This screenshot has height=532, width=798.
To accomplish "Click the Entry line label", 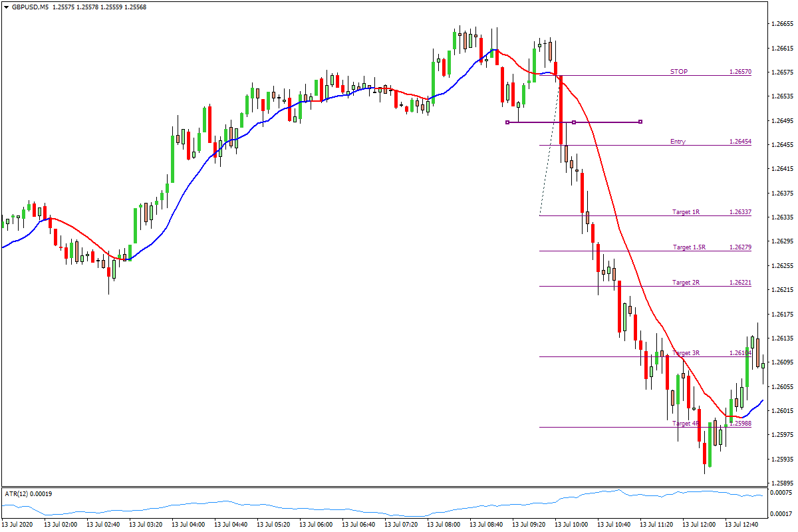I will pyautogui.click(x=678, y=142).
